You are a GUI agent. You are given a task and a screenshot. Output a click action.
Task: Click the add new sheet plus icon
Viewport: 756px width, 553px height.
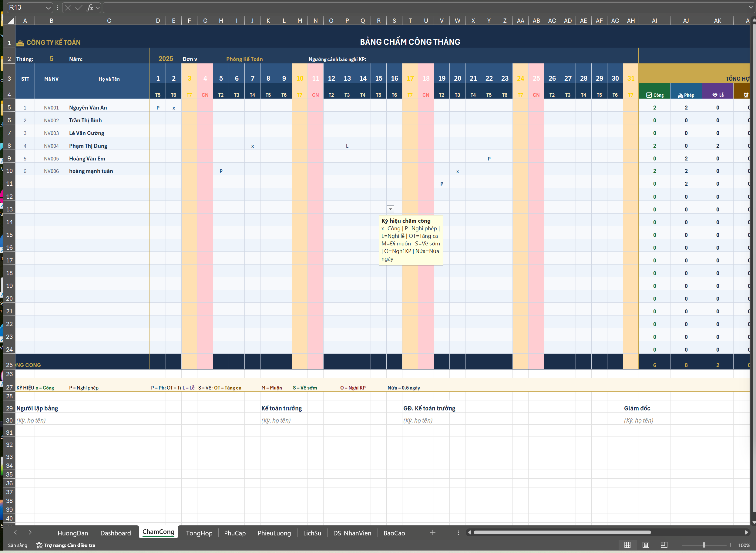coord(432,532)
